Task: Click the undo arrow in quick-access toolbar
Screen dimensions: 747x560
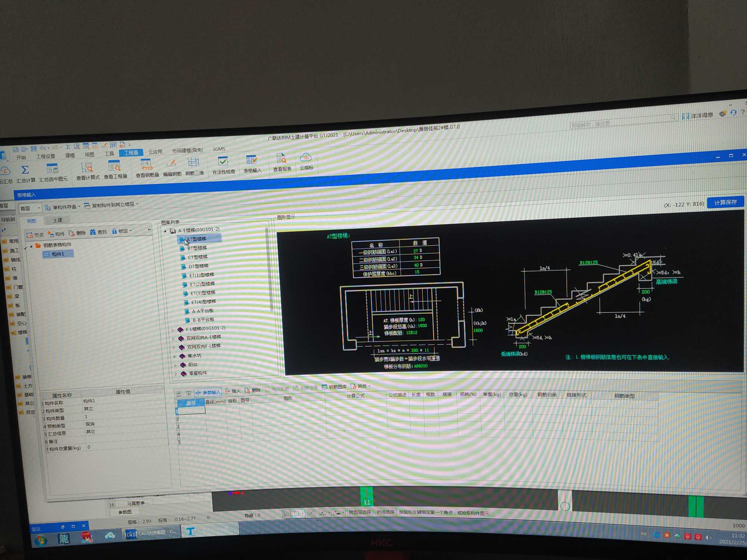Action: point(43,148)
